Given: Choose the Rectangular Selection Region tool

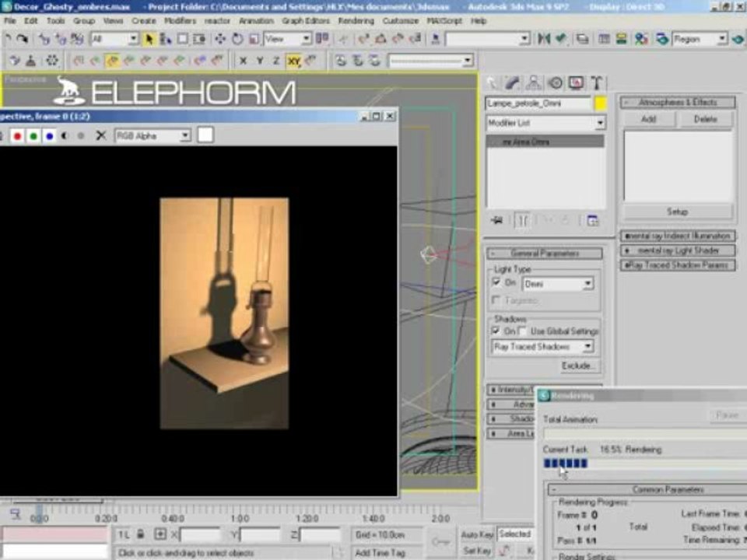Looking at the screenshot, I should (x=182, y=39).
